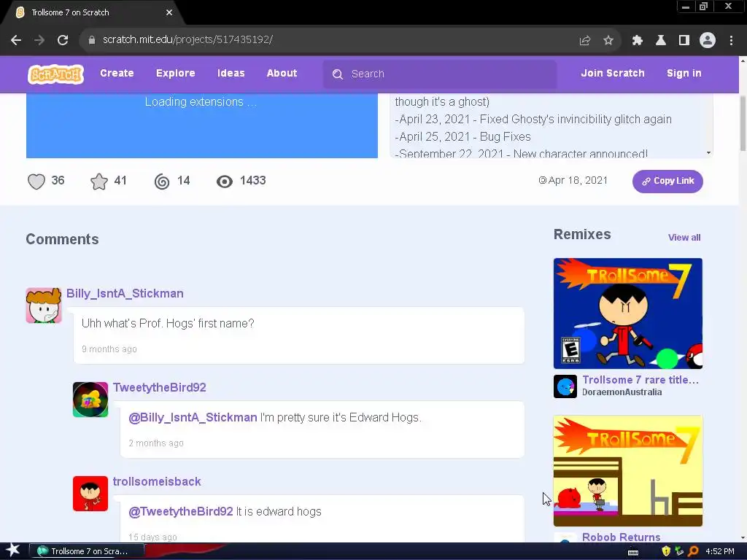The image size is (747, 560).
Task: Click the Scratch logo
Action: 55,74
